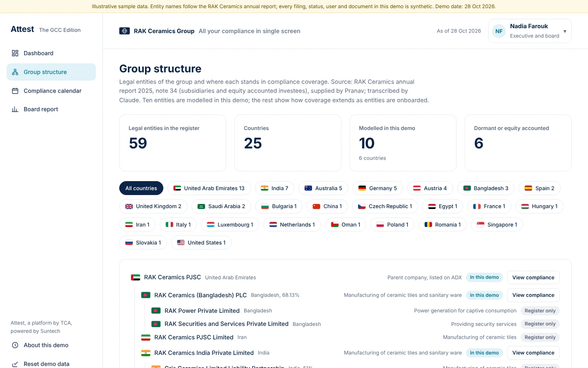Select the All countries filter chip
This screenshot has width=588, height=368.
[x=141, y=188]
